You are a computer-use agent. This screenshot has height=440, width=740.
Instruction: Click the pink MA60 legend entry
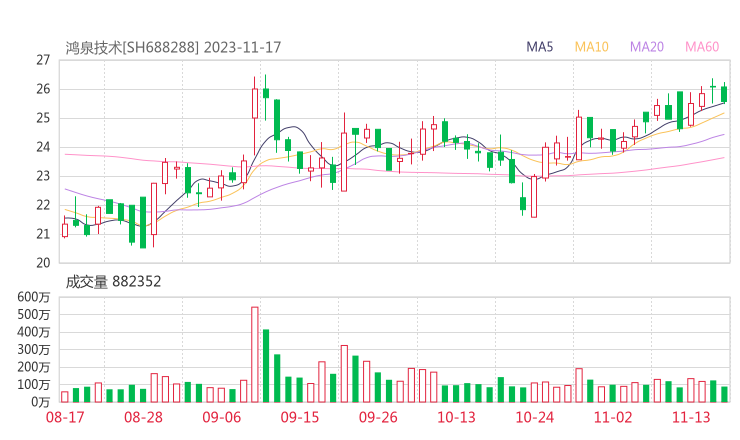[x=701, y=47]
